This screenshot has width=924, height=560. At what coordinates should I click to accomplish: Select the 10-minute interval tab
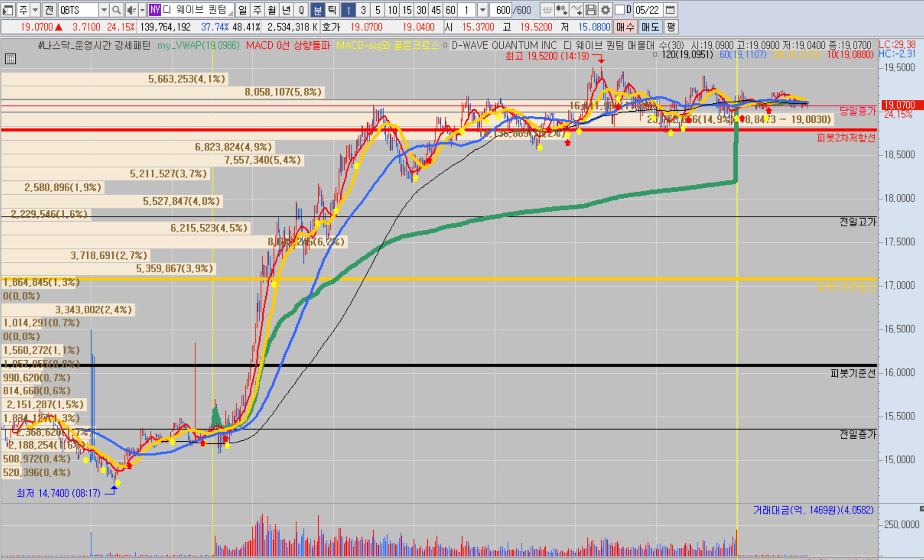point(392,10)
